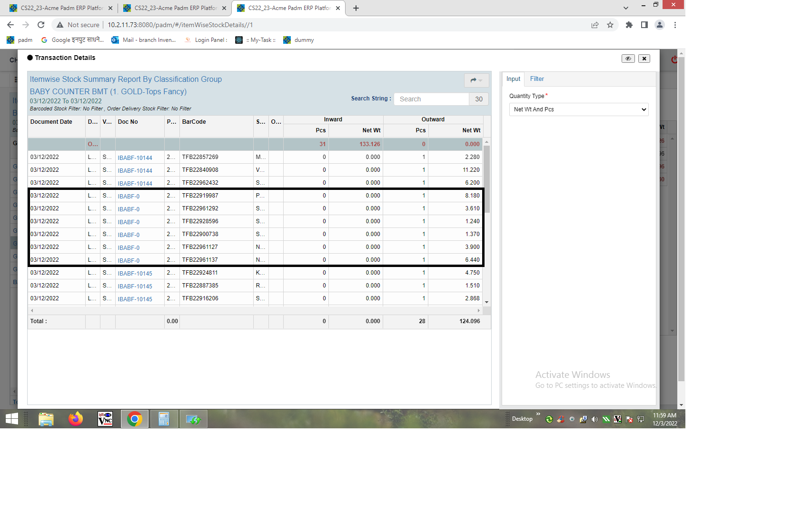Open the dummy bookmark
Screen dimensions: 812x514
point(298,40)
